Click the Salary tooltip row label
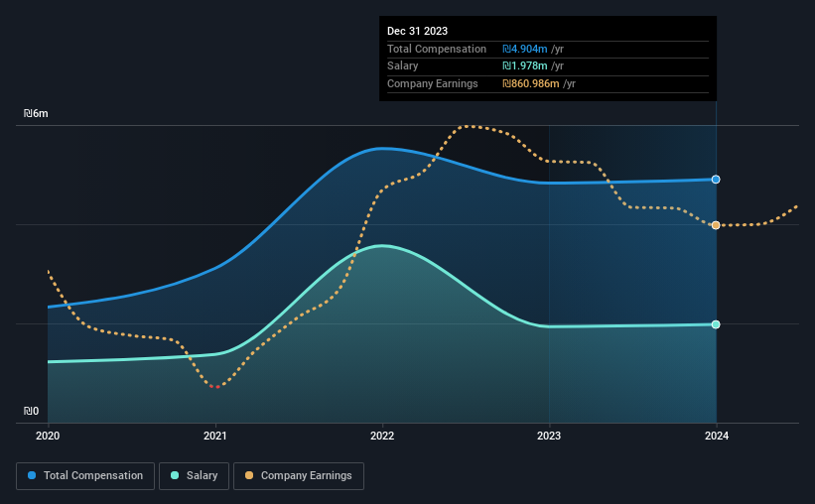Screen dimensions: 815x504 (x=402, y=66)
